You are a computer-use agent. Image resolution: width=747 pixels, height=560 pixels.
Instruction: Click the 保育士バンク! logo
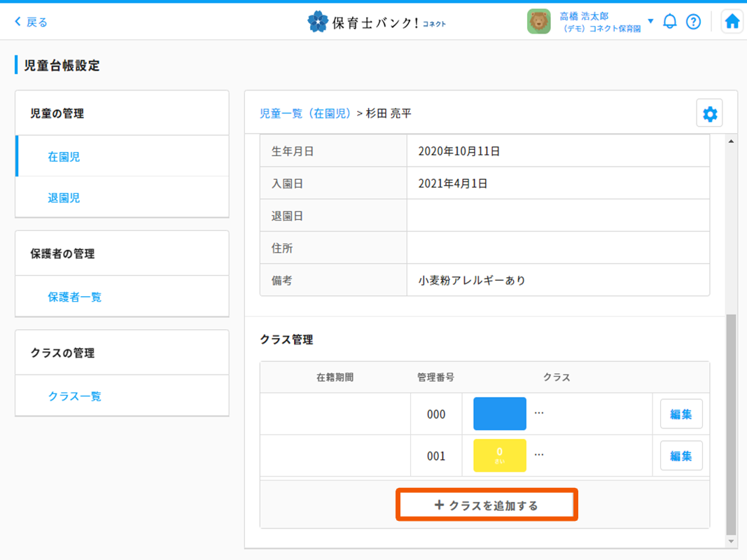tap(377, 22)
